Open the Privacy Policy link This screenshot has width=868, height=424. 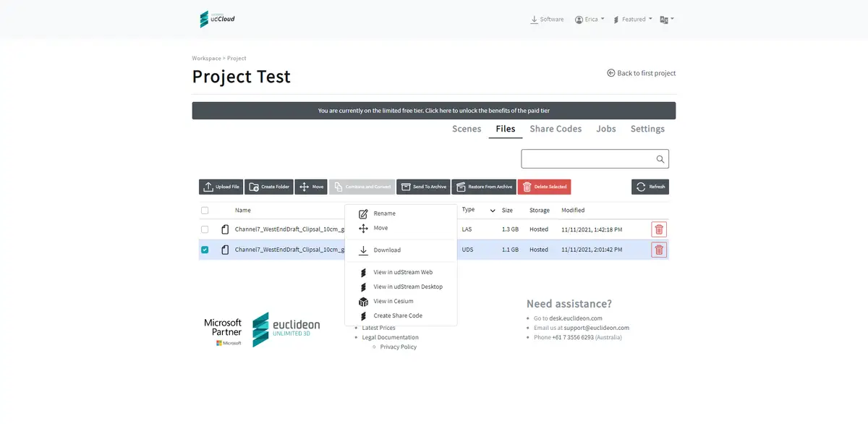399,347
